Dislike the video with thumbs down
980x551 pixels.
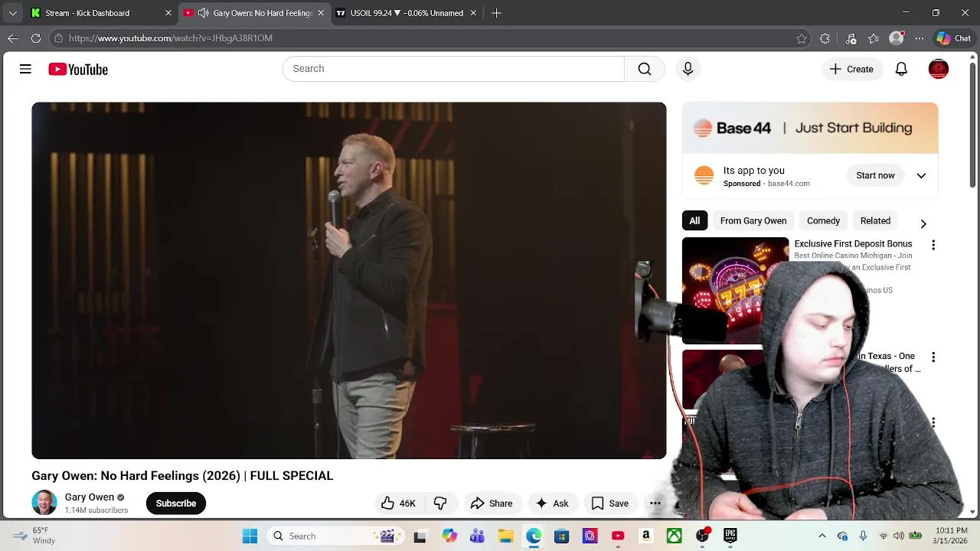pos(440,503)
